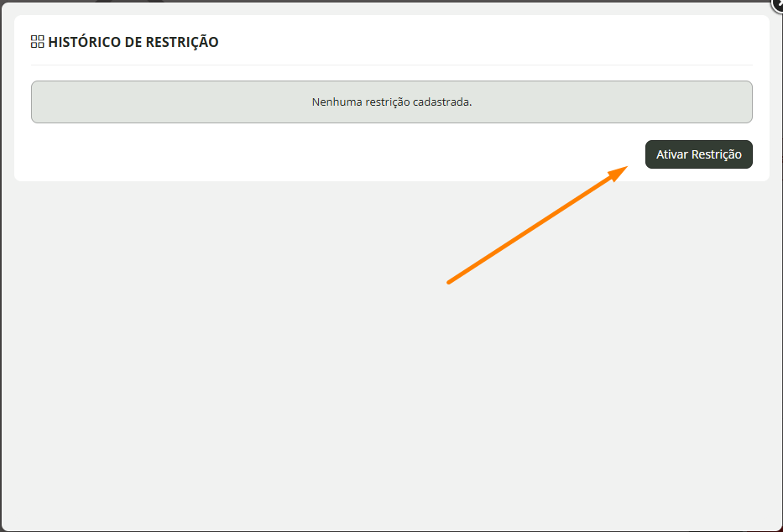The width and height of the screenshot is (783, 532).
Task: Click the HISTÓRICO DE RESTRIÇÃO heading
Action: coord(133,42)
